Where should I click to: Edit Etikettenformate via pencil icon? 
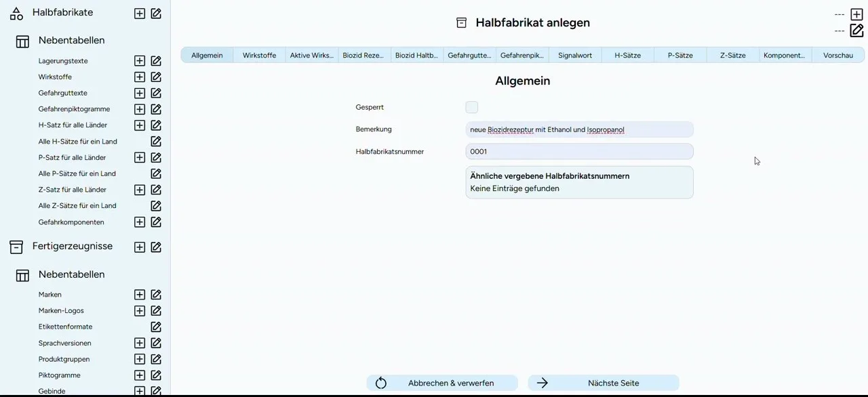pos(156,327)
